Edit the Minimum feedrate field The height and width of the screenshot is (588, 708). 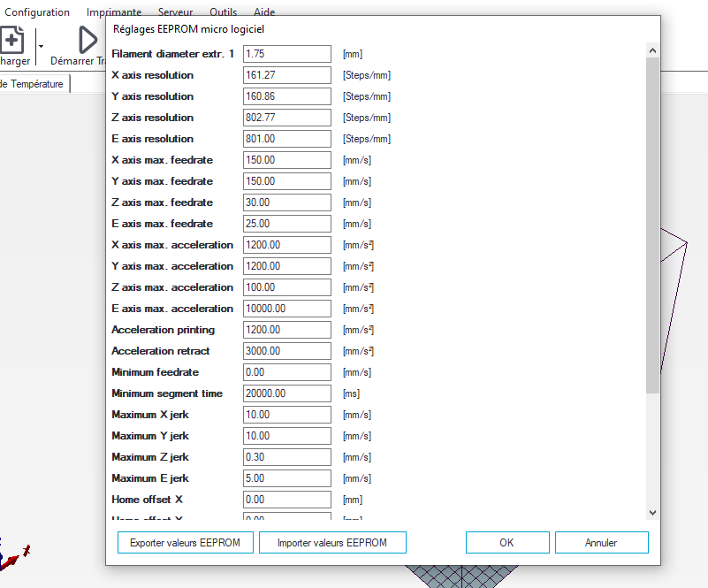(286, 372)
